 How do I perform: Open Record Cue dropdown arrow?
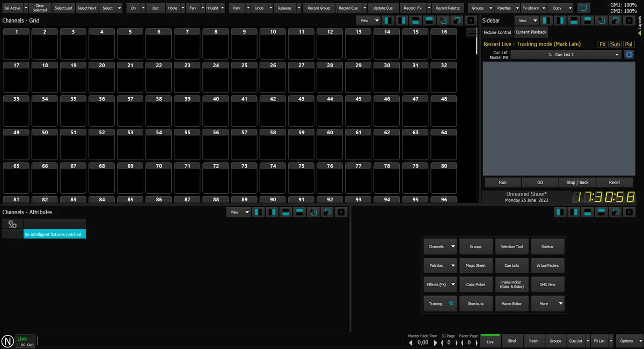tap(365, 8)
